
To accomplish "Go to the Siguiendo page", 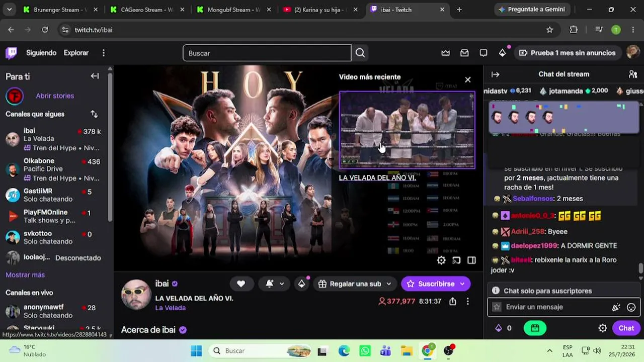I will pyautogui.click(x=41, y=53).
